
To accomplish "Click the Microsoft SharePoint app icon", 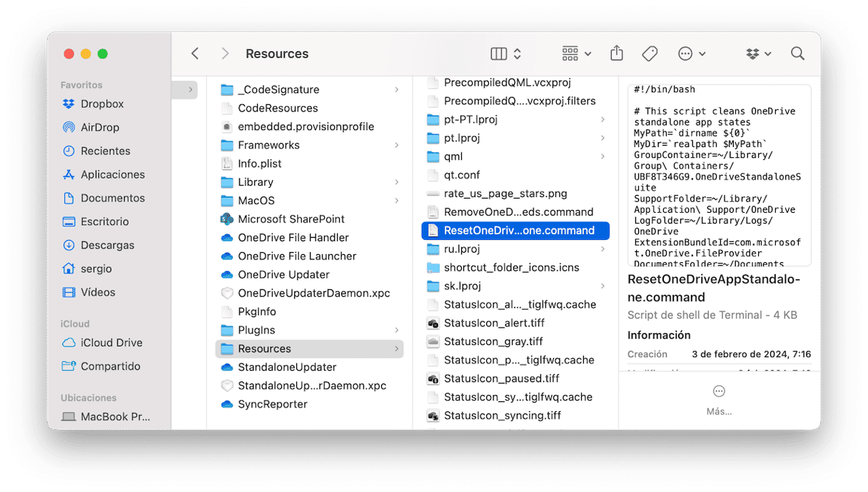I will click(x=227, y=219).
